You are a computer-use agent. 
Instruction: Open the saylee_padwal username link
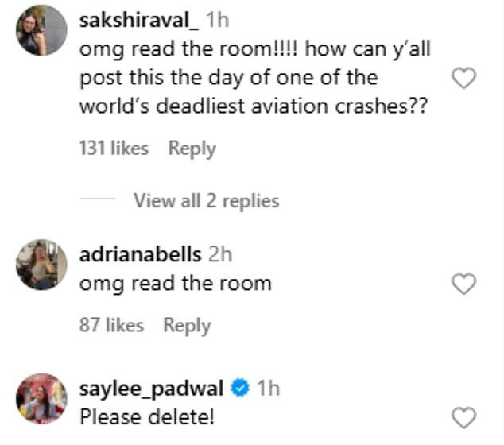(153, 389)
